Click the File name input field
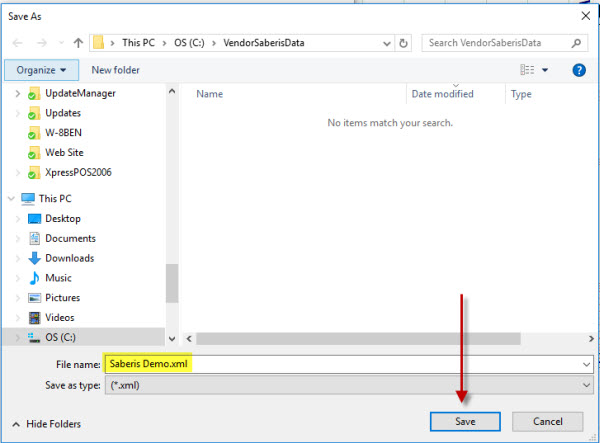This screenshot has height=443, width=600. (x=380, y=365)
